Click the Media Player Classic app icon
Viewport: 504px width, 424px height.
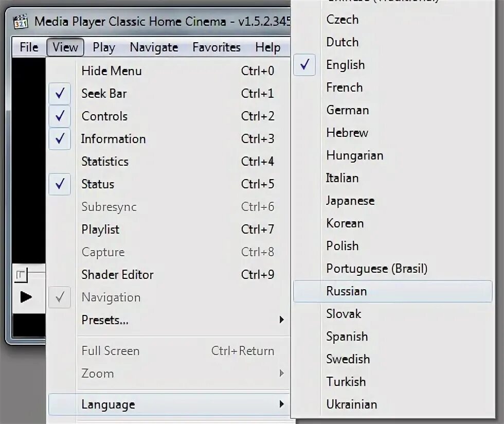point(21,22)
